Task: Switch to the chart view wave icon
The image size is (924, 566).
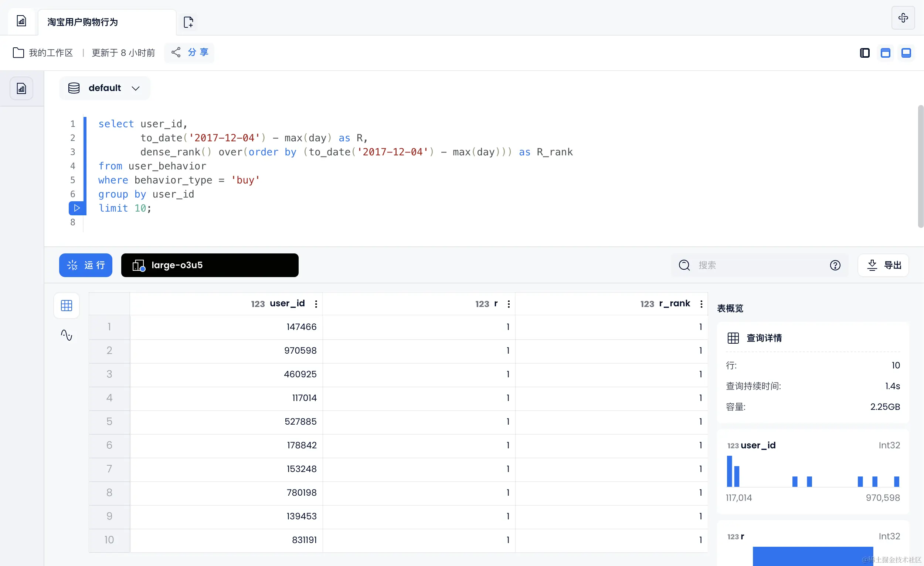Action: pyautogui.click(x=67, y=335)
